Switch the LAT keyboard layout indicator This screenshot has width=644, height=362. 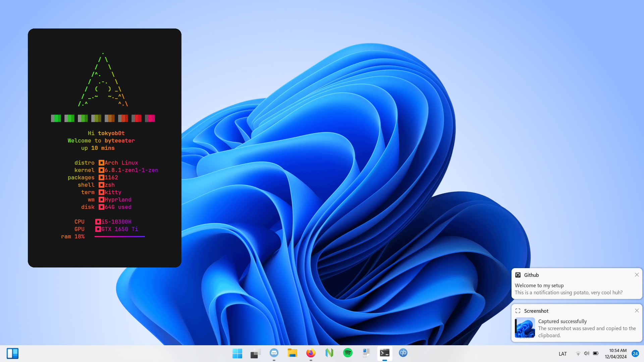pos(562,354)
